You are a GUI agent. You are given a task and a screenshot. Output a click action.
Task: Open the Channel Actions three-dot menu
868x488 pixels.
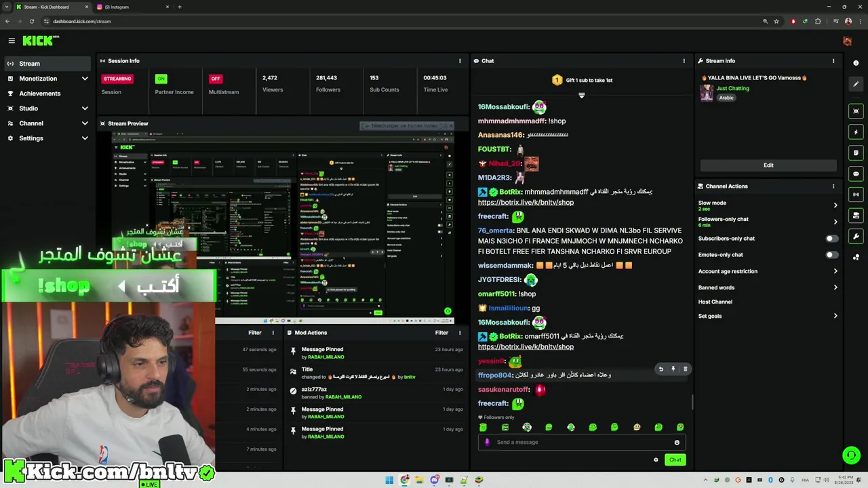(833, 186)
